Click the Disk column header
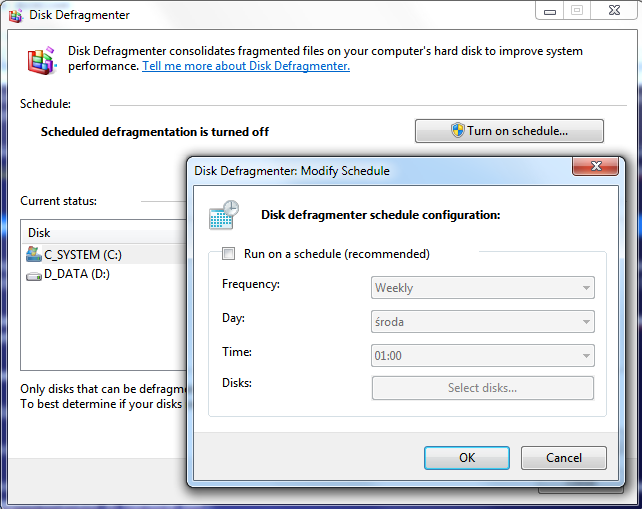 (106, 233)
